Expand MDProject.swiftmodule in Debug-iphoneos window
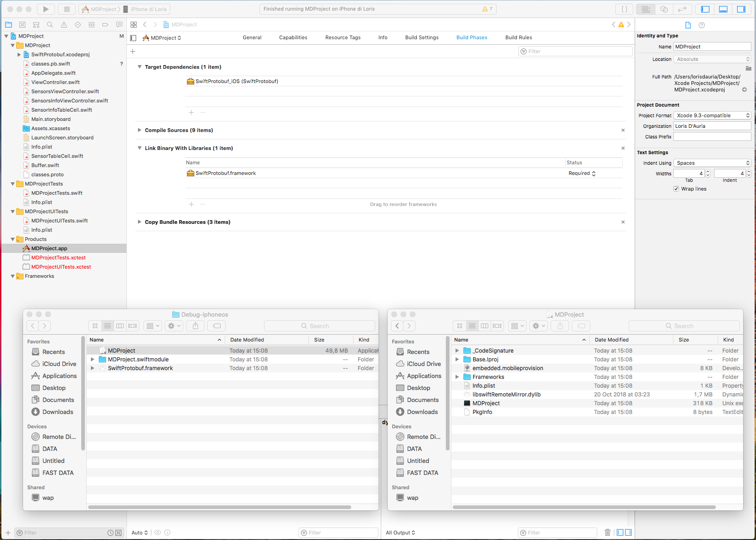The height and width of the screenshot is (540, 756). (92, 359)
